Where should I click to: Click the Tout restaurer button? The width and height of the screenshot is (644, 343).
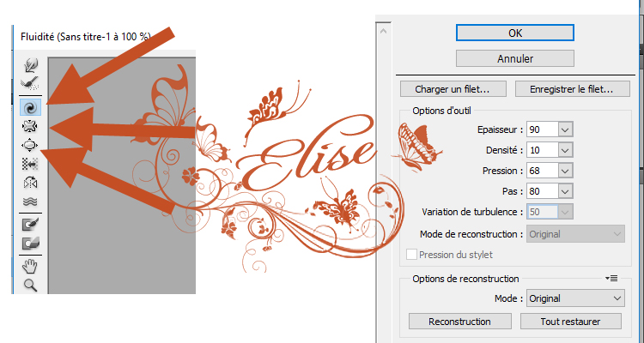[572, 322]
